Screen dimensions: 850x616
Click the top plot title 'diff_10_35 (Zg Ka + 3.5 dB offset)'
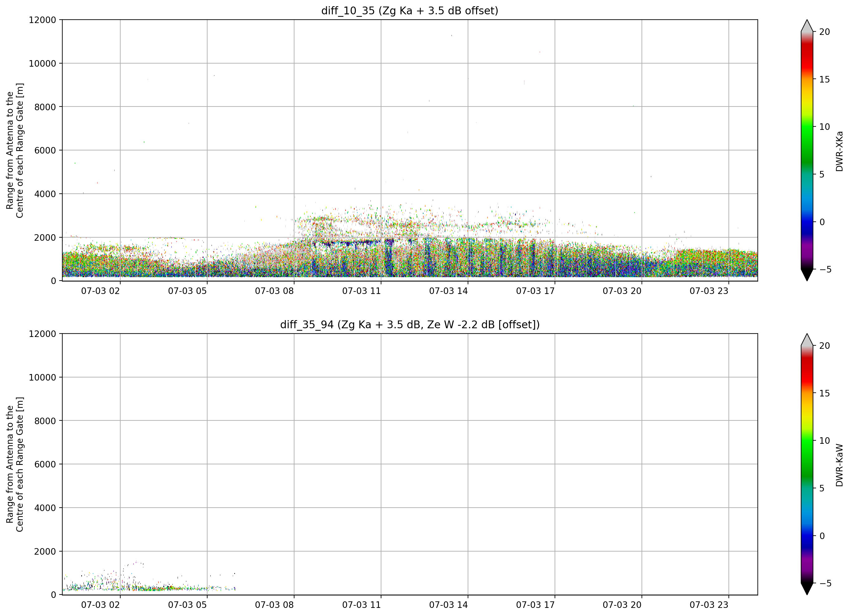[410, 11]
